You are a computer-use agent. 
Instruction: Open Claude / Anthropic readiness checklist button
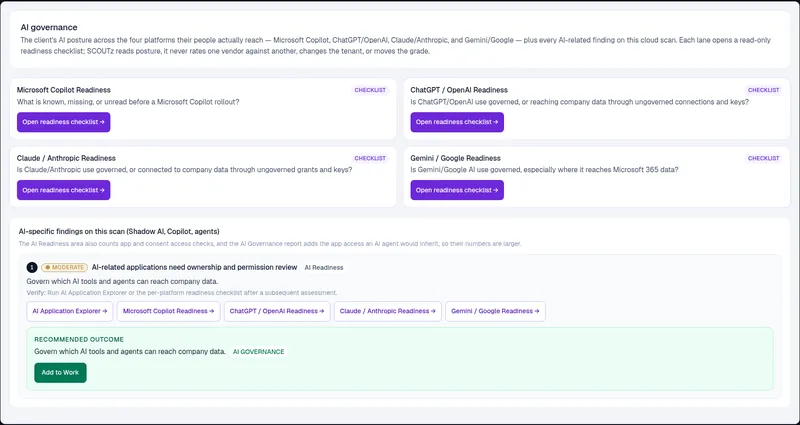[63, 190]
